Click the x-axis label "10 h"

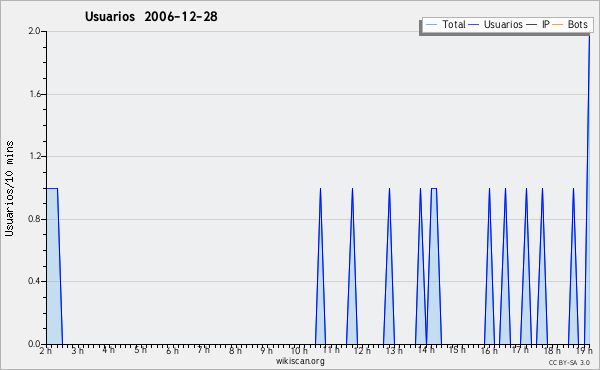299,350
